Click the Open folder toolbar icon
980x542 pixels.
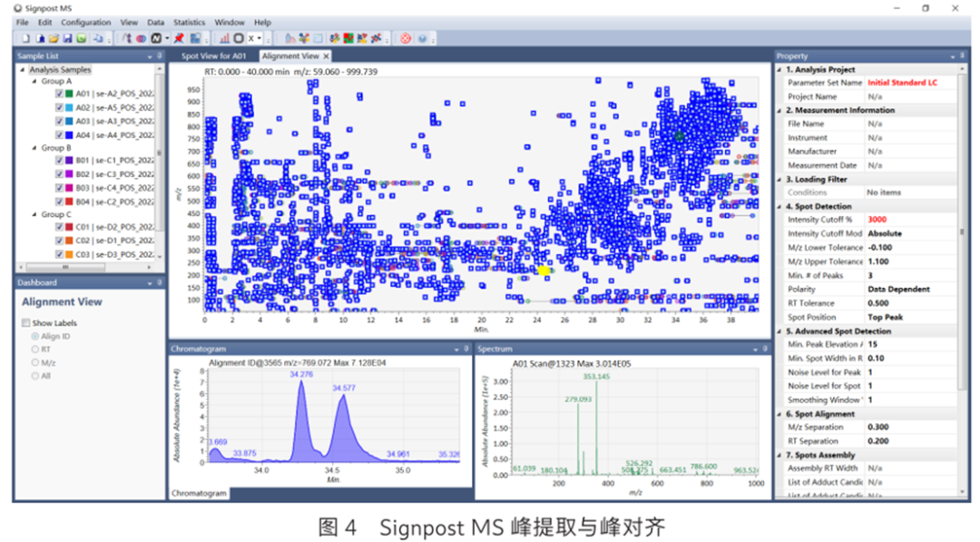tap(54, 38)
